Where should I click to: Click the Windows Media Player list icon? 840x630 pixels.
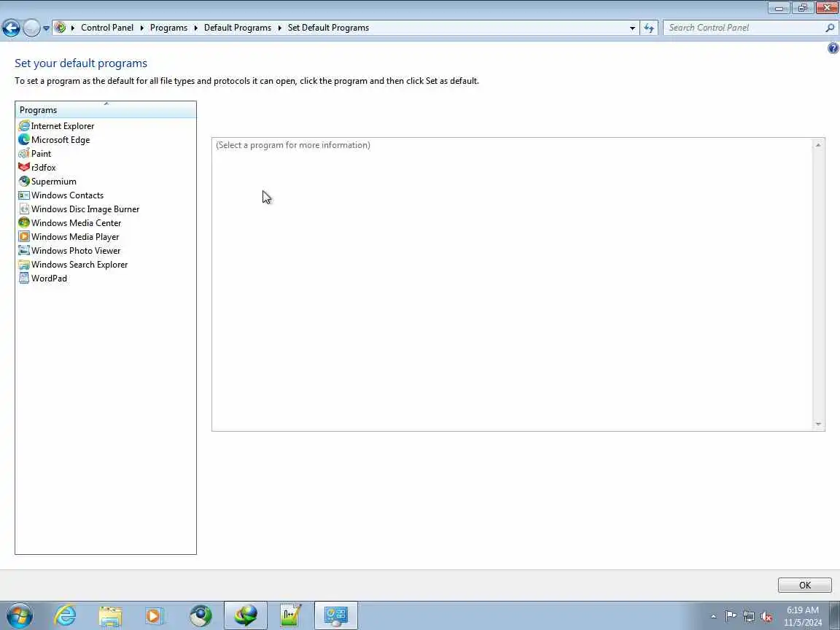24,237
